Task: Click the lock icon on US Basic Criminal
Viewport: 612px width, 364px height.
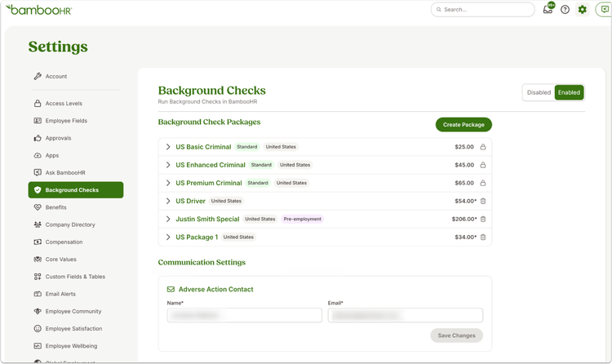Action: [483, 147]
